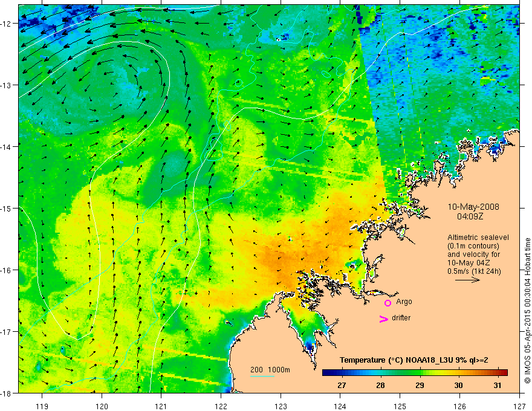This screenshot has height=411, width=532.
Task: Click the 'Altimetric sealevel' label
Action: pyautogui.click(x=478, y=238)
